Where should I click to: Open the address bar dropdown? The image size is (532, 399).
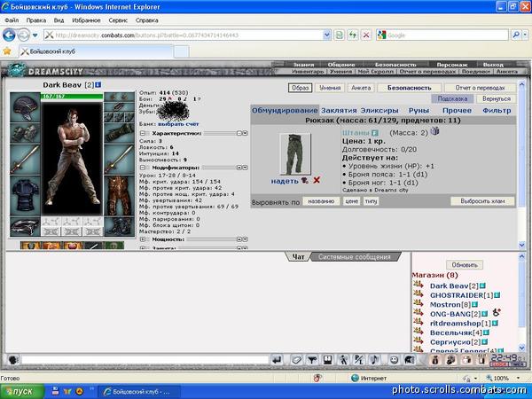pos(326,35)
